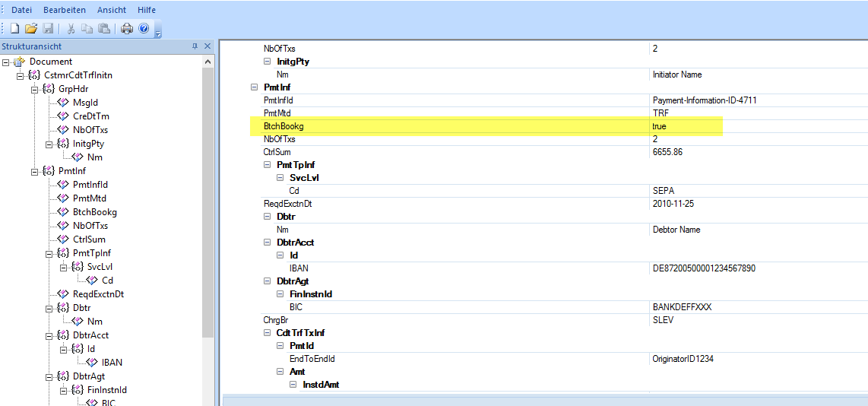The width and height of the screenshot is (868, 406).
Task: Click the Copy icon in toolbar
Action: (87, 29)
